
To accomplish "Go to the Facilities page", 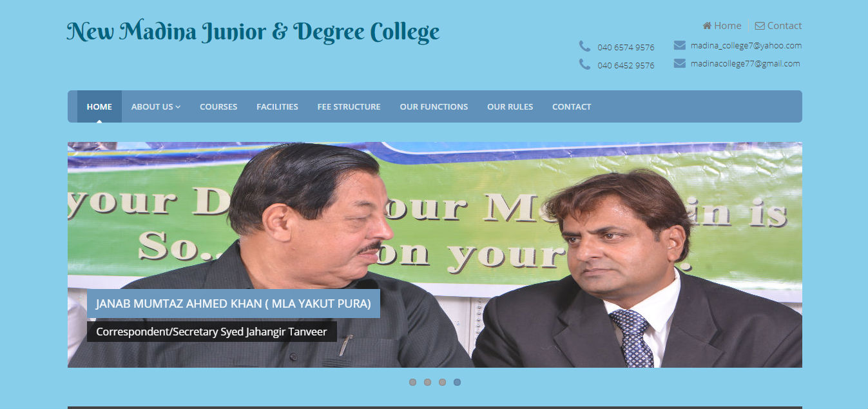I will (x=277, y=106).
